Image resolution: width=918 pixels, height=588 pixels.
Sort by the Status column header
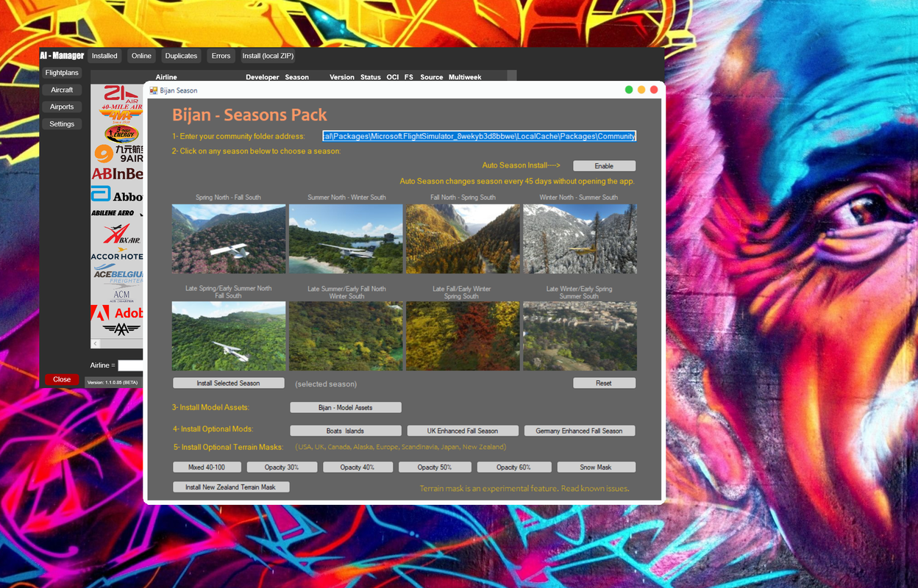[371, 77]
